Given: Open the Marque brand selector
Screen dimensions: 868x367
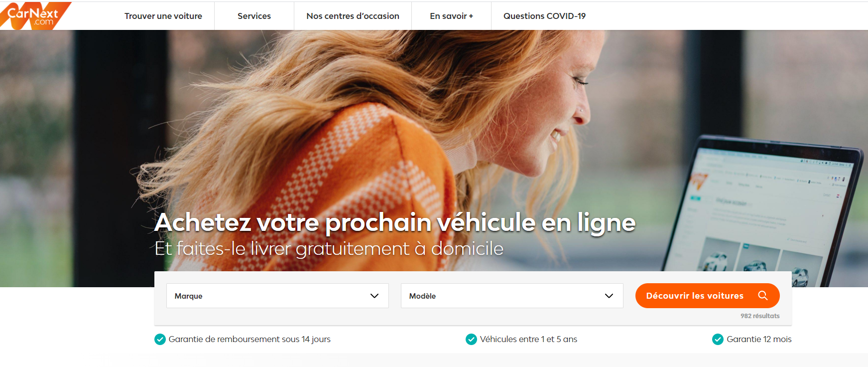Looking at the screenshot, I should click(277, 296).
